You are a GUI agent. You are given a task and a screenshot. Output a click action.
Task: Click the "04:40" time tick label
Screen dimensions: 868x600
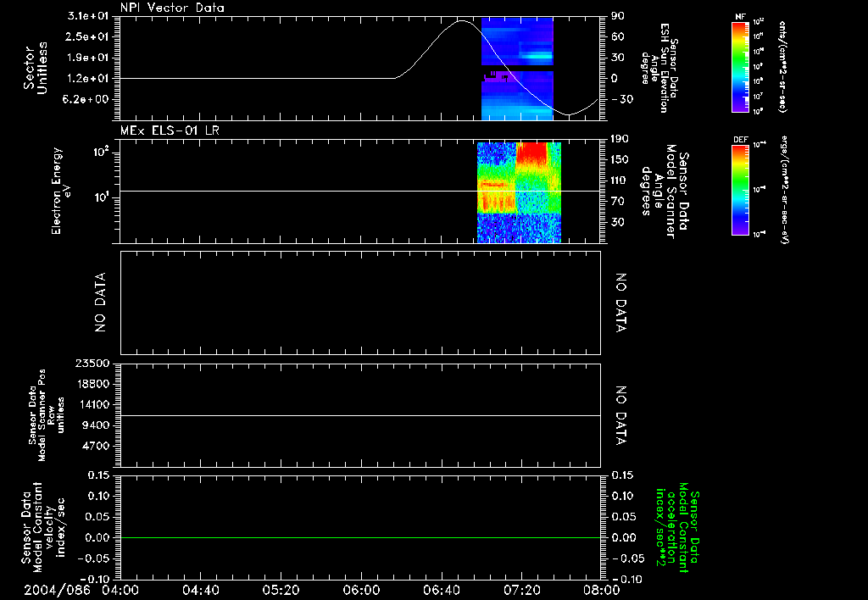coord(200,590)
